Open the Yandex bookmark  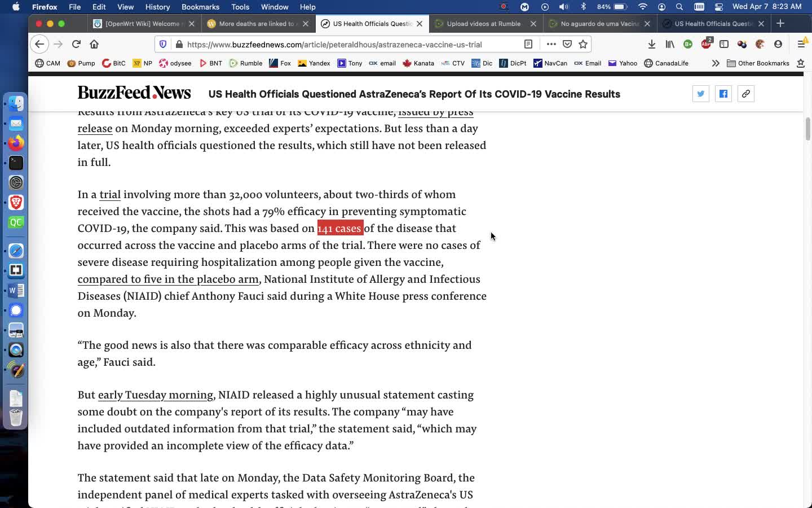tap(314, 63)
